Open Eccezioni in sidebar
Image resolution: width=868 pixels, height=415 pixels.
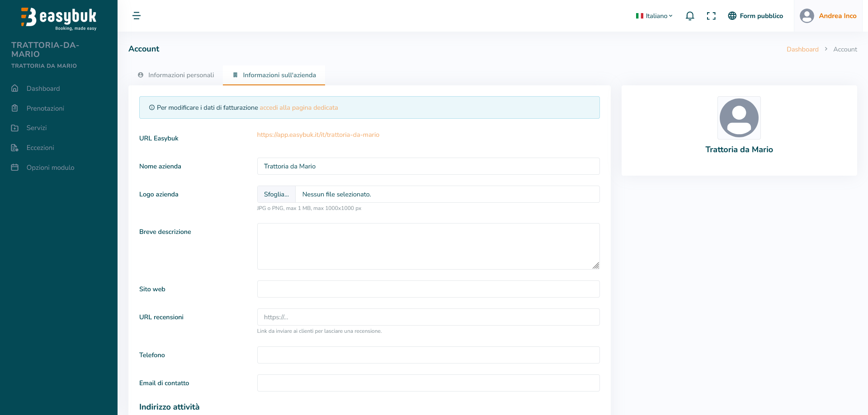tap(40, 148)
